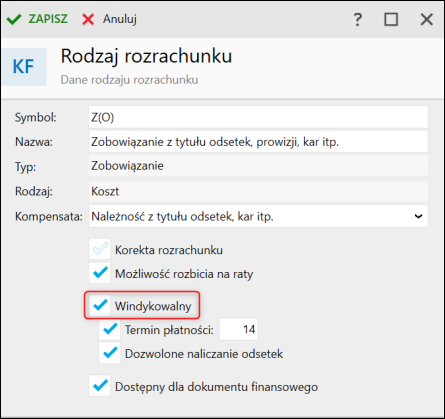Click the ZAPISZ save button
This screenshot has width=445, height=419.
37,19
